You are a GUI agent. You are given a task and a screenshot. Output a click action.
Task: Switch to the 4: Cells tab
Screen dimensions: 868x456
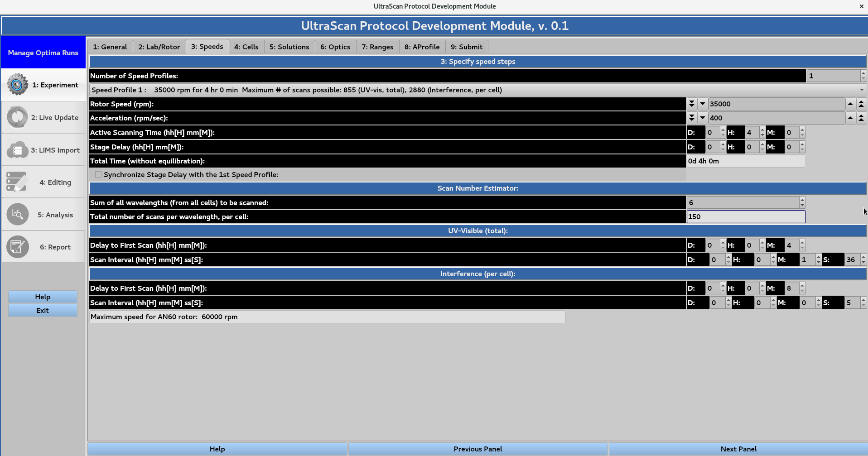tap(246, 46)
